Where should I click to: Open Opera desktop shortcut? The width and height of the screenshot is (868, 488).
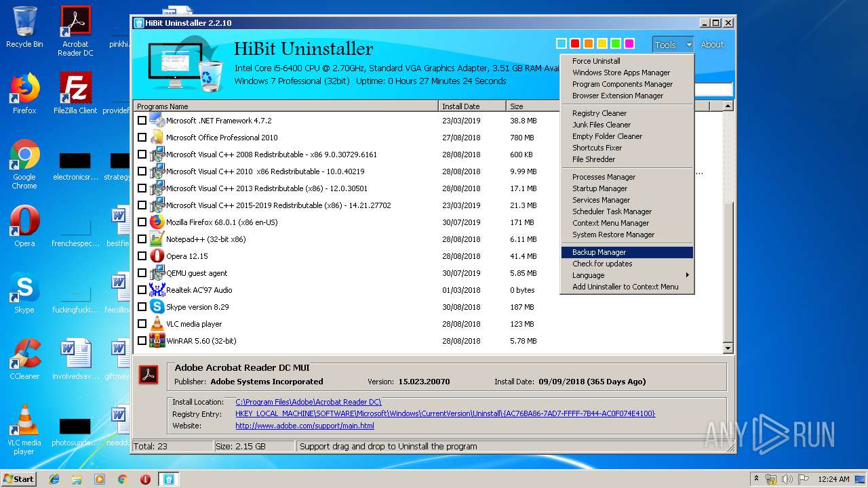24,226
